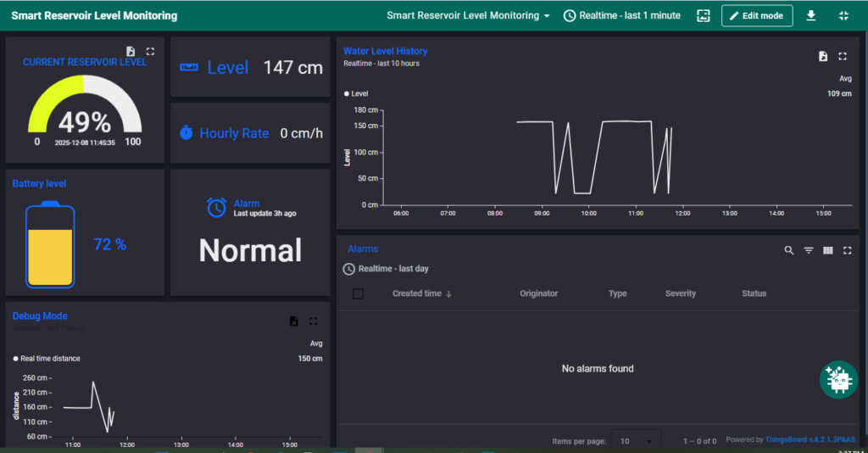Open Smart Reservoir Level Monitoring dropdown

[468, 15]
